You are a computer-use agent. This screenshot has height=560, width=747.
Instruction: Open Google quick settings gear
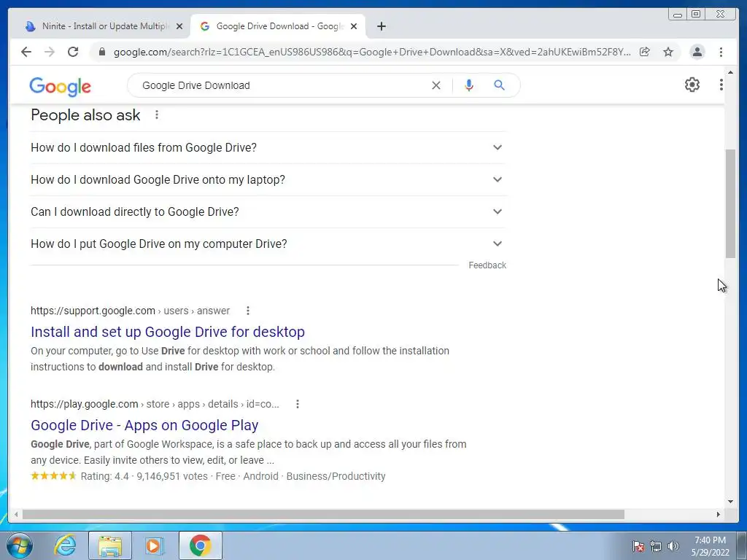[692, 85]
